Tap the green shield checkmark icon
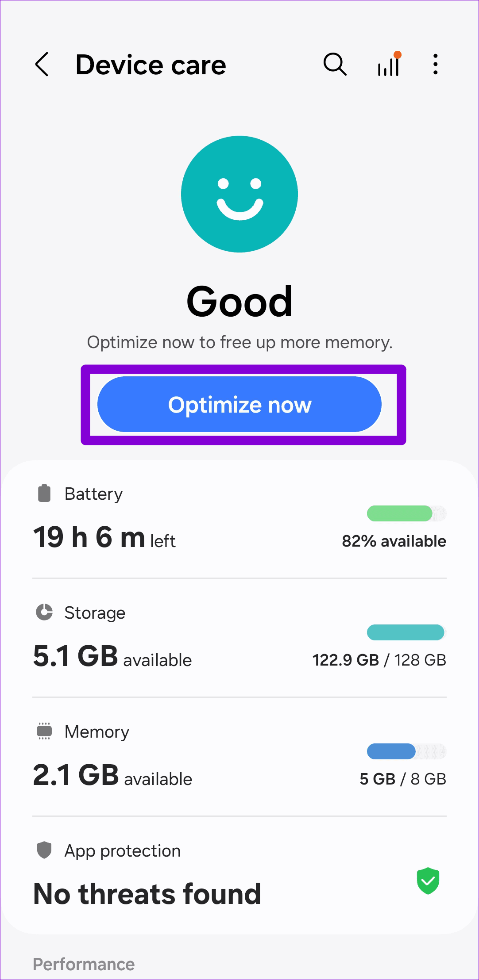The image size is (479, 980). click(x=428, y=881)
